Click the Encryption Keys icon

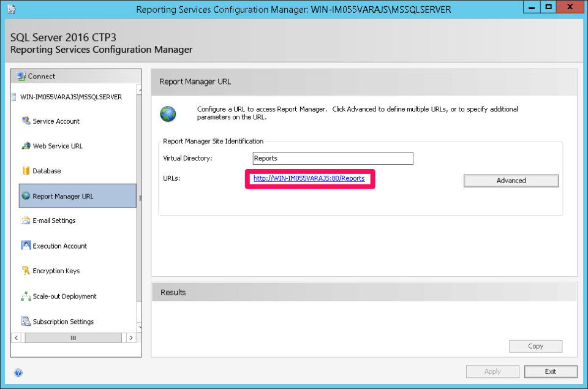(26, 270)
